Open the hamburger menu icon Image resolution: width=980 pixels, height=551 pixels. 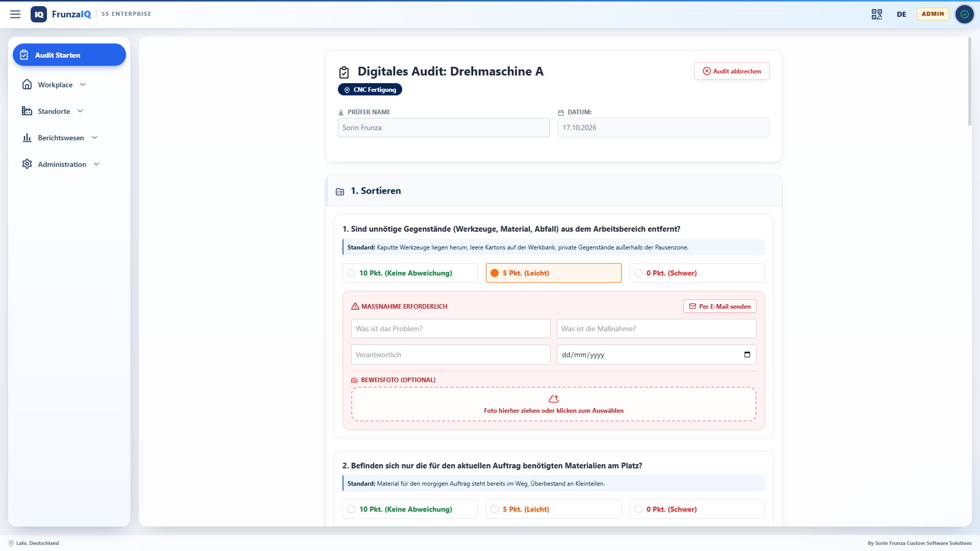click(15, 14)
